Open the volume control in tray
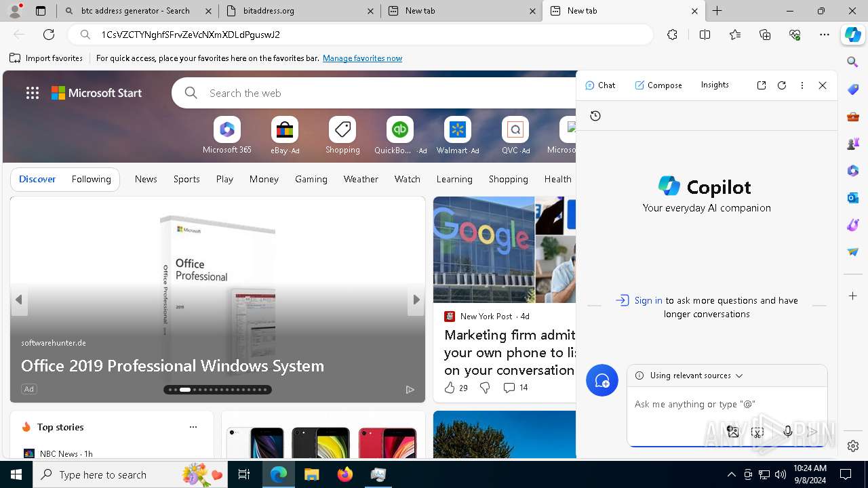Image resolution: width=868 pixels, height=488 pixels. coord(781,474)
